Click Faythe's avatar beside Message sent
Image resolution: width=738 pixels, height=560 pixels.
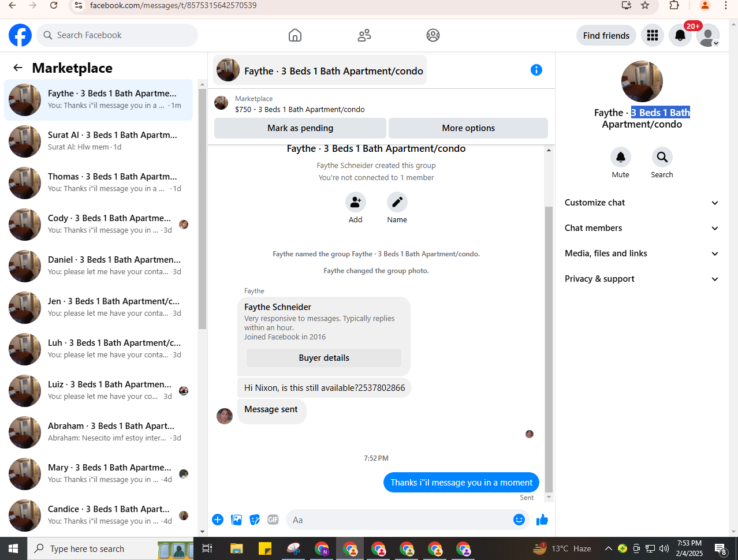[225, 416]
